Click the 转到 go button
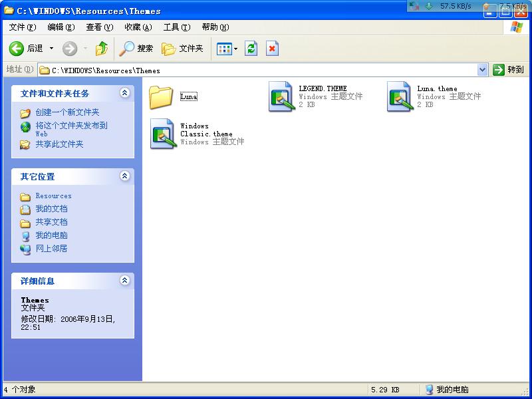This screenshot has height=399, width=532. [508, 70]
